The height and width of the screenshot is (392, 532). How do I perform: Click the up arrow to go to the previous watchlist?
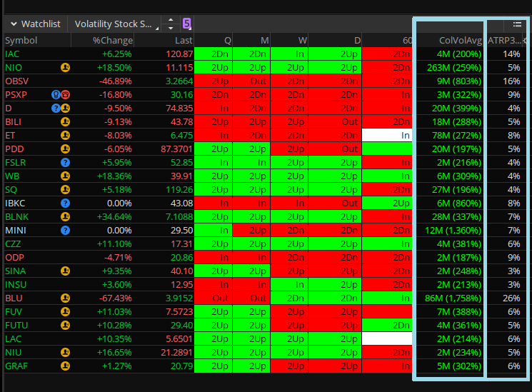(171, 21)
